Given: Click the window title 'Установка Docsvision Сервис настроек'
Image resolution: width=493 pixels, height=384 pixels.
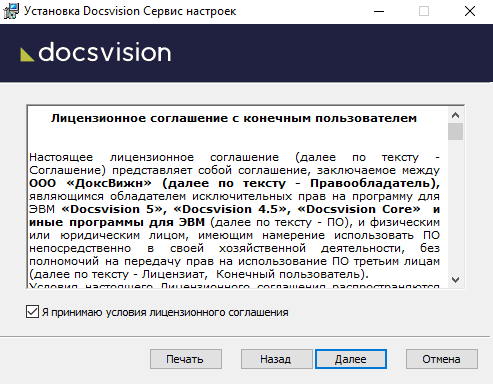Looking at the screenshot, I should coord(130,11).
